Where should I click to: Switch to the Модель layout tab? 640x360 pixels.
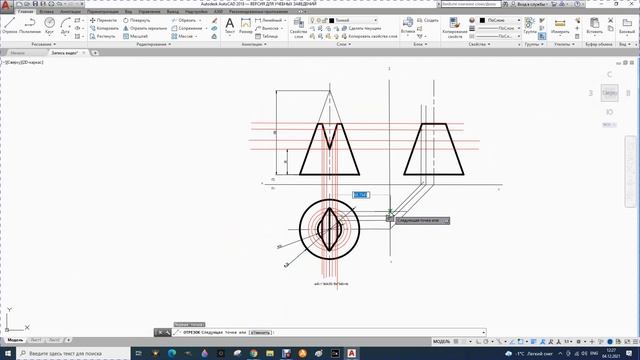[15, 340]
